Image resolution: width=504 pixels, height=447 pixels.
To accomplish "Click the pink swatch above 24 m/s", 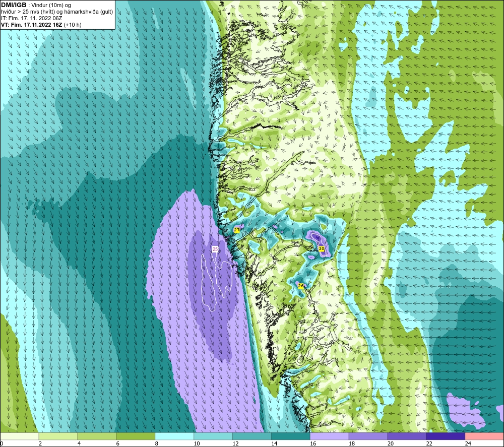I will pos(484,436).
